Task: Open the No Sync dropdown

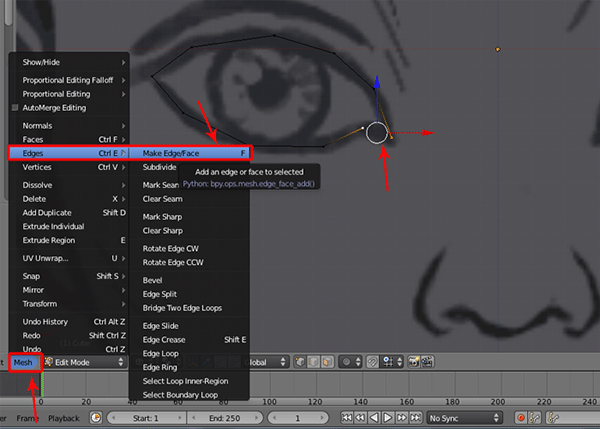Action: tap(464, 418)
